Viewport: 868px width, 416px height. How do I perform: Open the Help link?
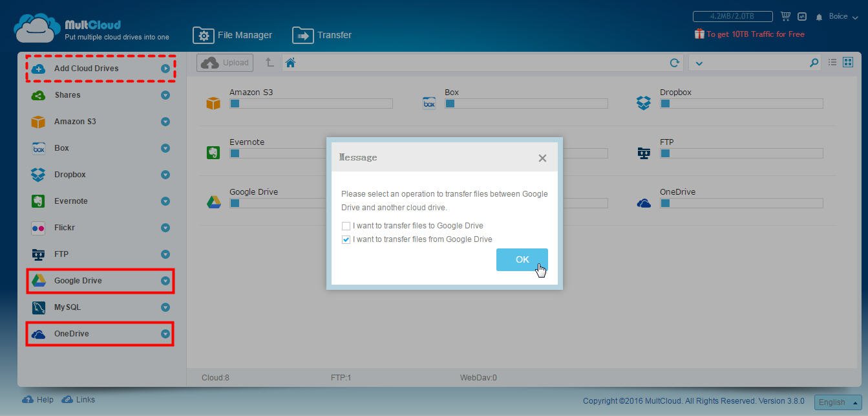38,400
